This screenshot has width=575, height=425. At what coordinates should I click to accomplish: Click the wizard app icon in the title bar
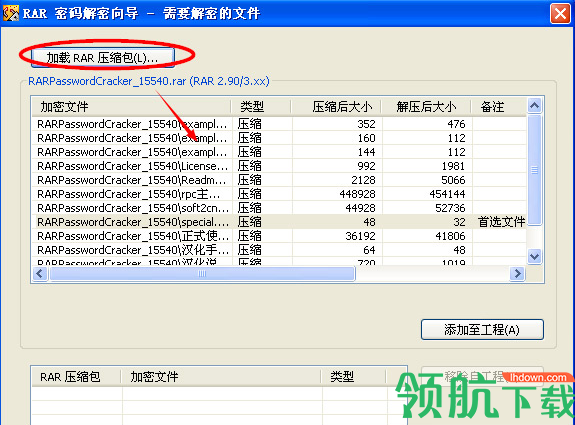pyautogui.click(x=11, y=14)
